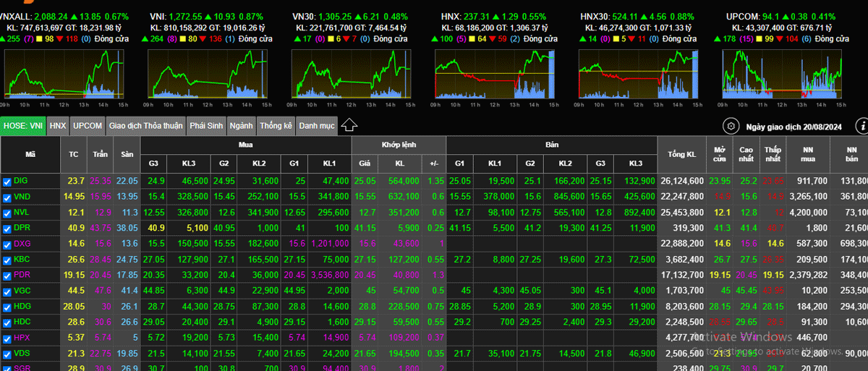Toggle the HDG row checkbox
The image size is (868, 371).
click(x=7, y=307)
